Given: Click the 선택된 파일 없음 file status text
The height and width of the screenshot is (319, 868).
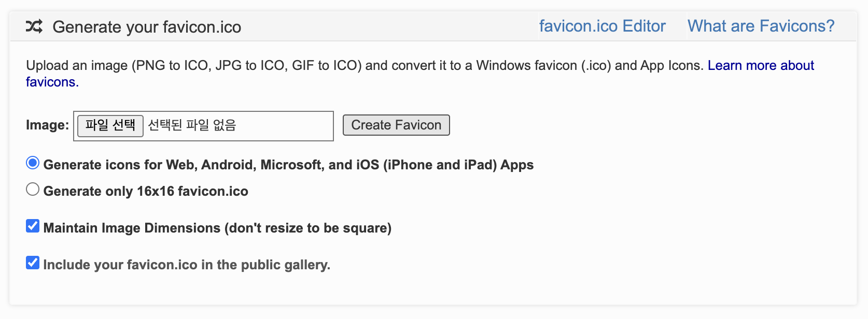Looking at the screenshot, I should coord(192,125).
